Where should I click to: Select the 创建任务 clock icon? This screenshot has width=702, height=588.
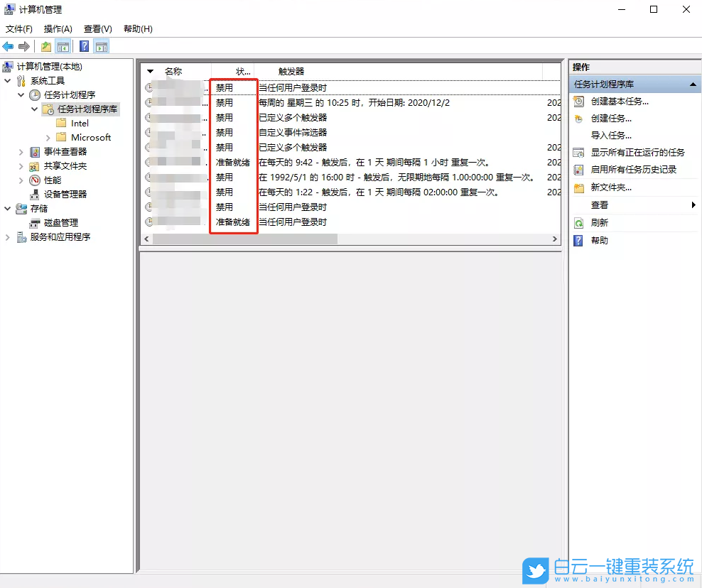coord(577,118)
